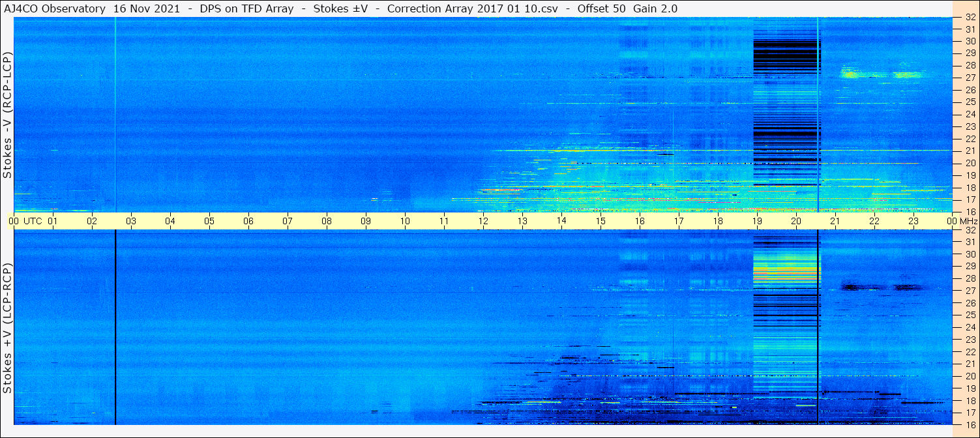This screenshot has height=438, width=980.
Task: Click 24 MHz label on lower frequency scale
Action: (970, 327)
